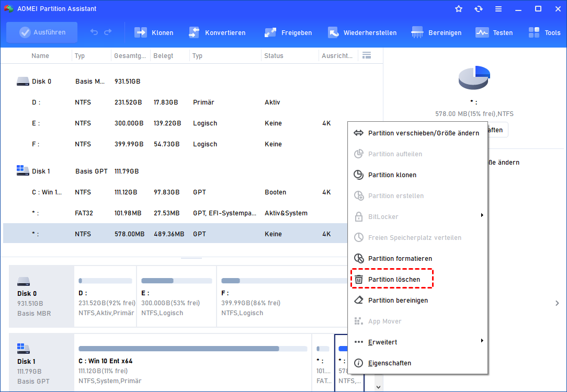Screen dimensions: 567x392
Task: Expand the right panel chevron arrow
Action: 557,303
